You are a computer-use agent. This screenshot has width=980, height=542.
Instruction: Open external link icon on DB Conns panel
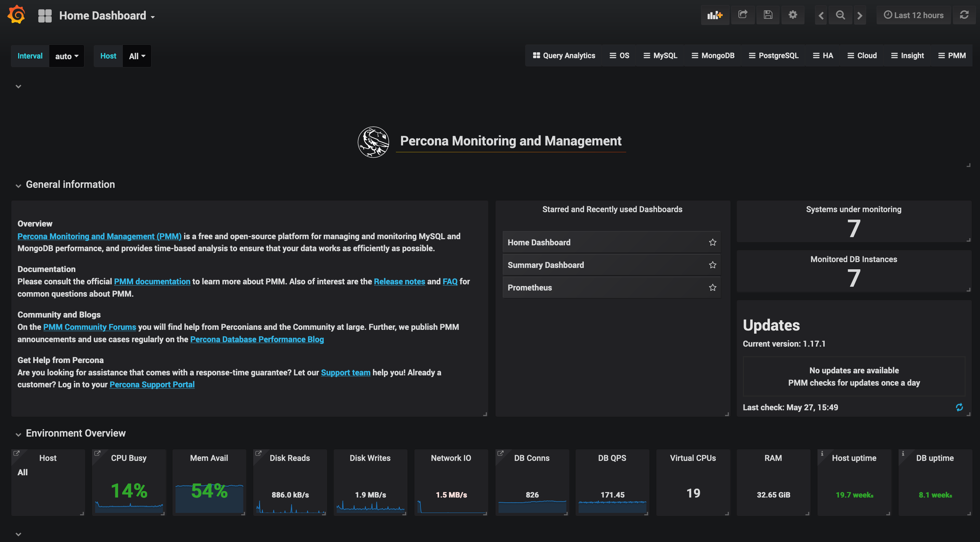pyautogui.click(x=500, y=453)
